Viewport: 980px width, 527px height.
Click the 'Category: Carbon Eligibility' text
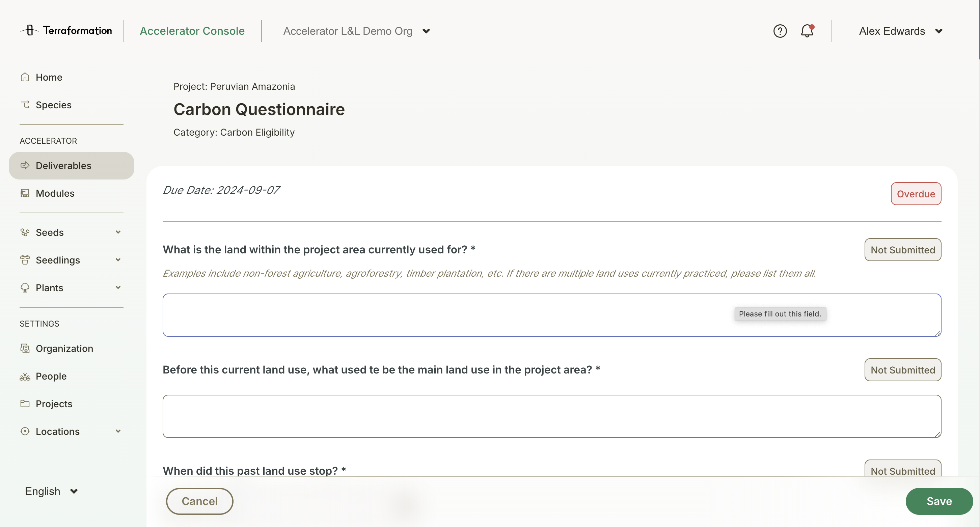[234, 132]
